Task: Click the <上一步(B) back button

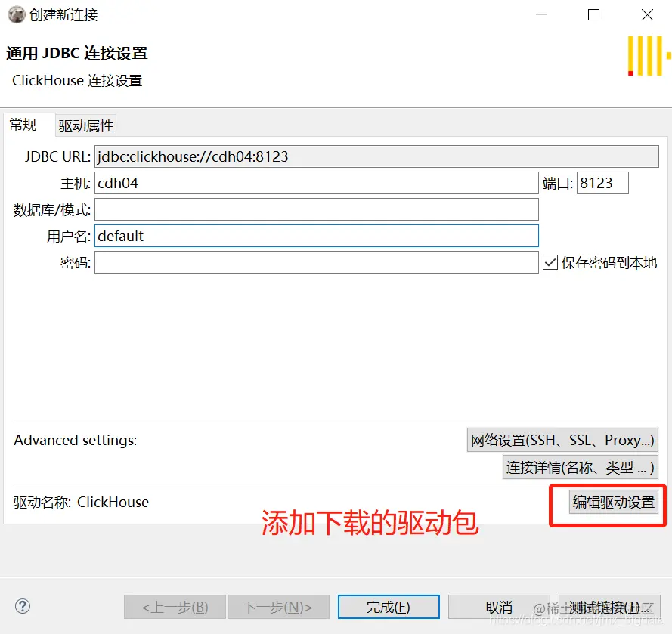Action: coord(175,607)
